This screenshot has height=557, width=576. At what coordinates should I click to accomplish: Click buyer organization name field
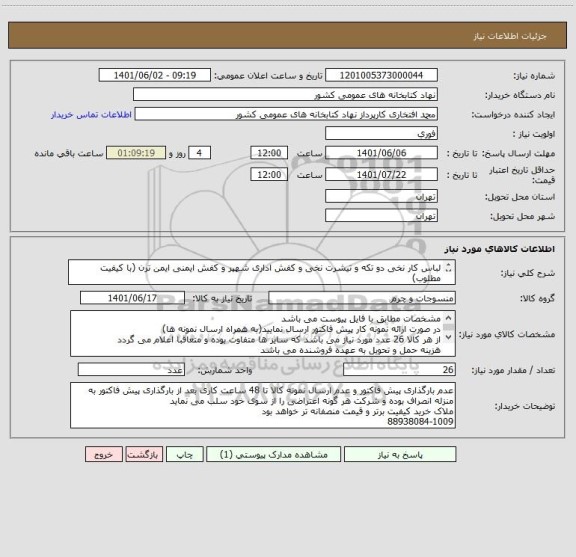click(285, 94)
